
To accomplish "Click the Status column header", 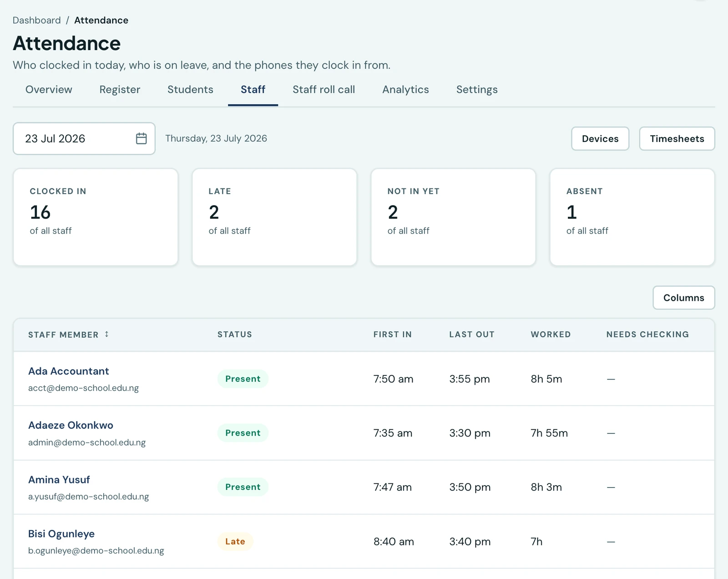I will 235,334.
